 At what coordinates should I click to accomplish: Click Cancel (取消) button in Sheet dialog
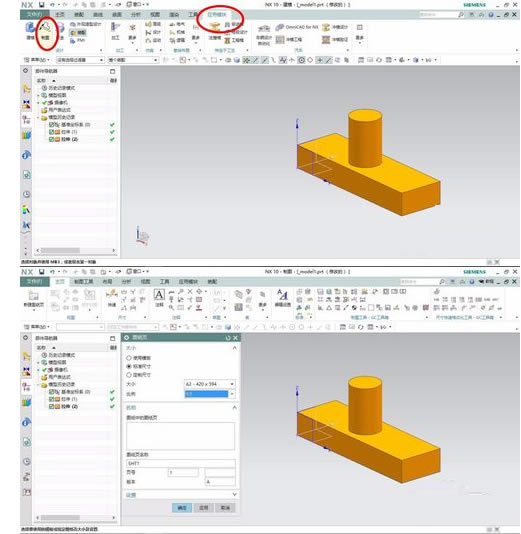coord(225,507)
